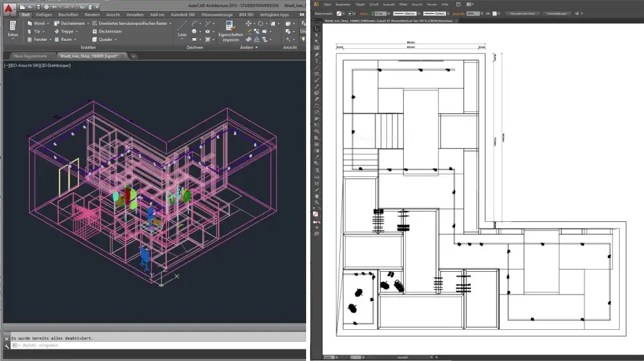Screen dimensions: 644x361
Task: Open the Einfügen ribbon tab
Action: [44, 14]
